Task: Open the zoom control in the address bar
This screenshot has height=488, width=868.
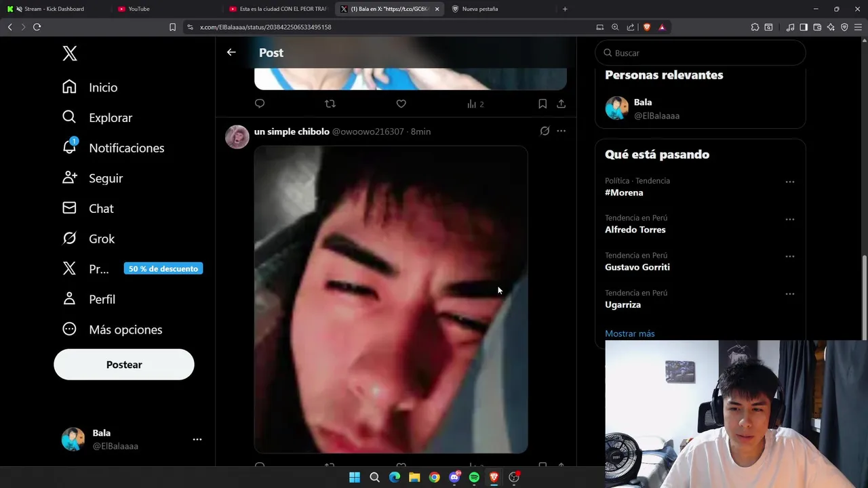Action: 615,27
